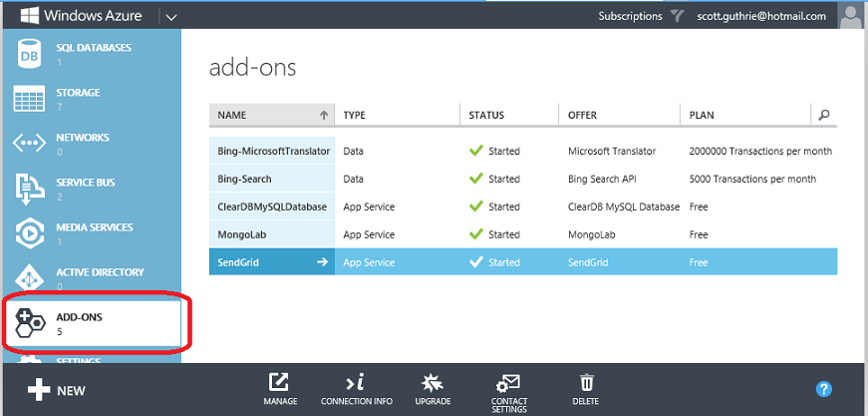
Task: Open Media Services in the sidebar
Action: coord(92,233)
